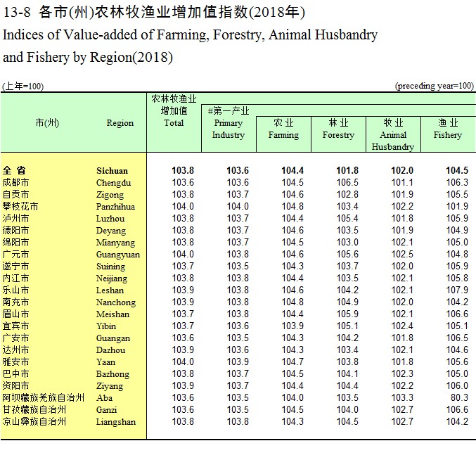Viewport: 476px width, 467px height.
Task: Click the Ziyang region name
Action: click(x=110, y=386)
